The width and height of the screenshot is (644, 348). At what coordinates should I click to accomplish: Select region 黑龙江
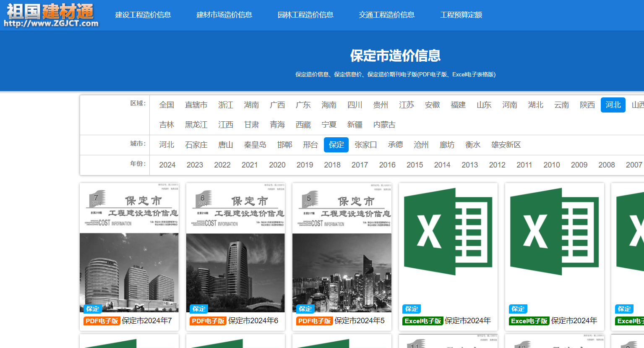pyautogui.click(x=196, y=125)
